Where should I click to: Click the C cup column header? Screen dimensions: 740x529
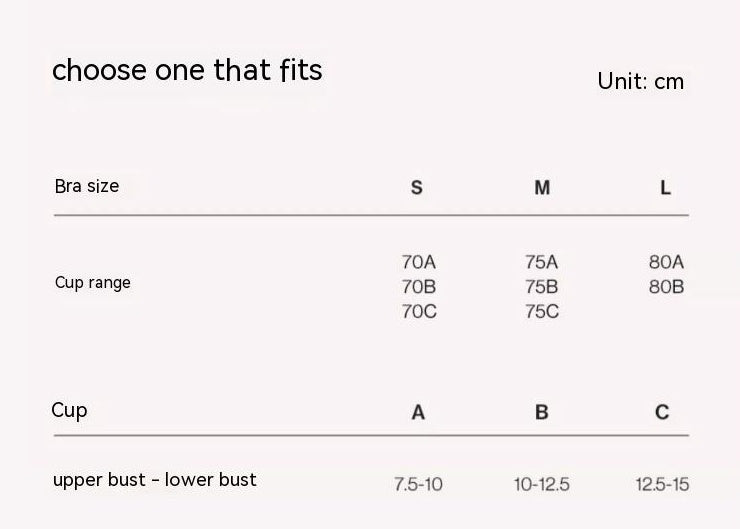(x=662, y=413)
